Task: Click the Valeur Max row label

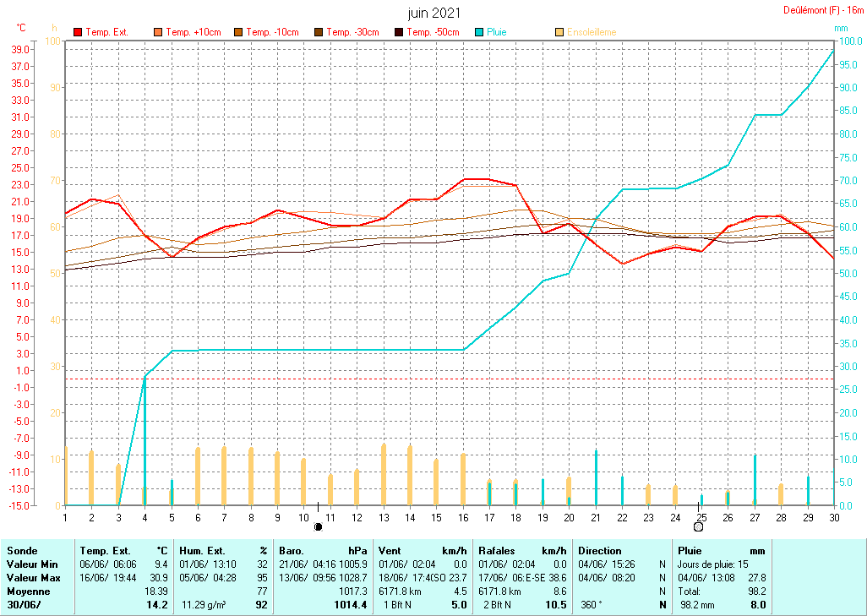Action: click(x=30, y=577)
